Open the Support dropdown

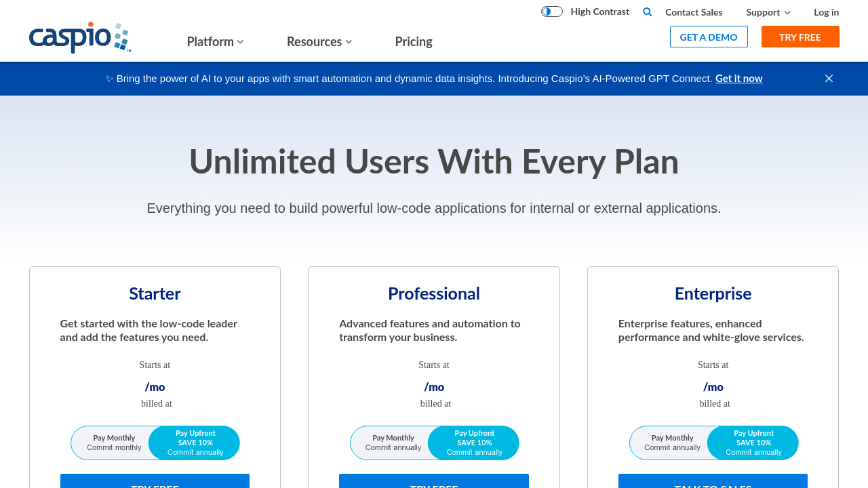click(x=768, y=12)
